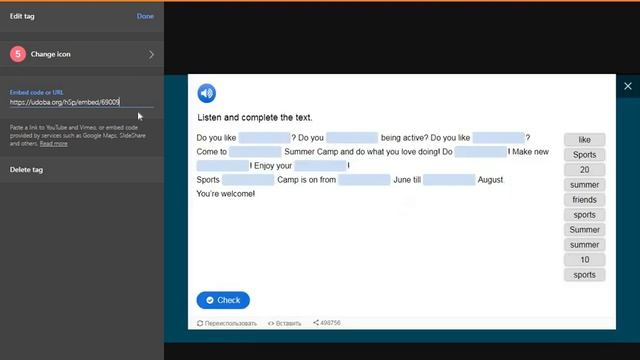Select the word tile 'like'
Viewport: 640px width, 360px height.
coord(584,140)
